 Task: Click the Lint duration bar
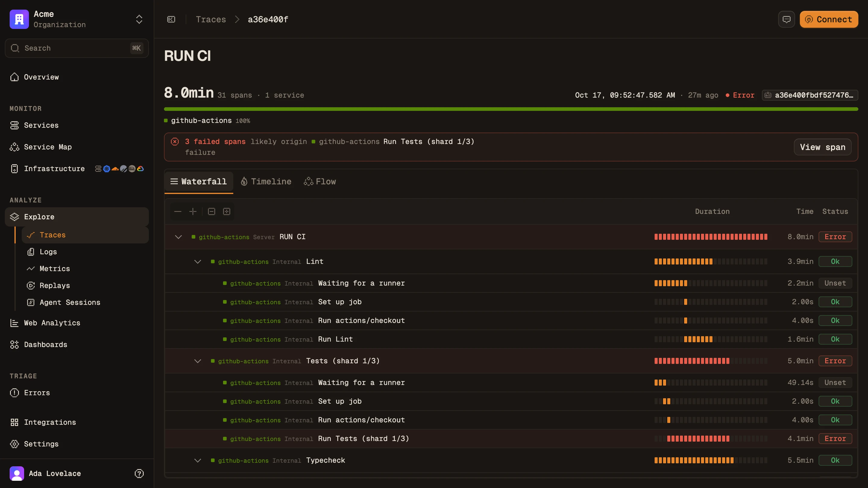click(x=711, y=262)
